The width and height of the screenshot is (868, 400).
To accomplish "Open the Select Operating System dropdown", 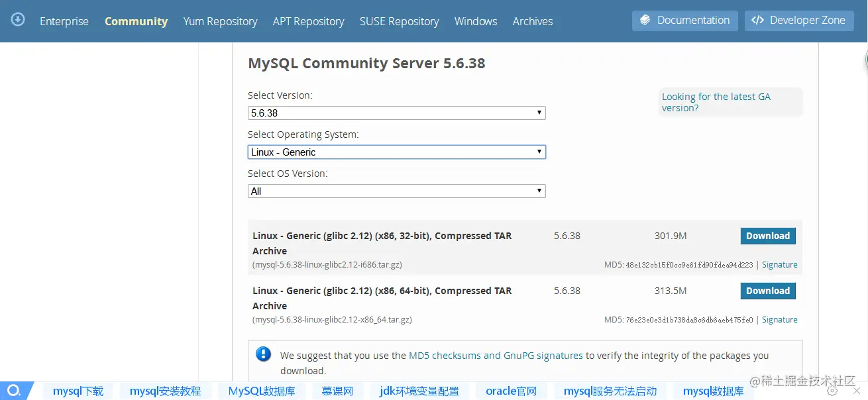I will 397,152.
